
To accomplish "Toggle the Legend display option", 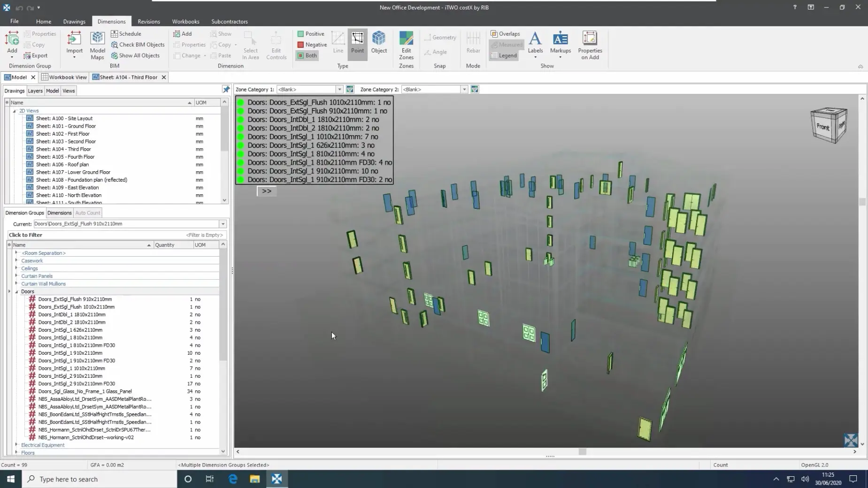I will (504, 55).
